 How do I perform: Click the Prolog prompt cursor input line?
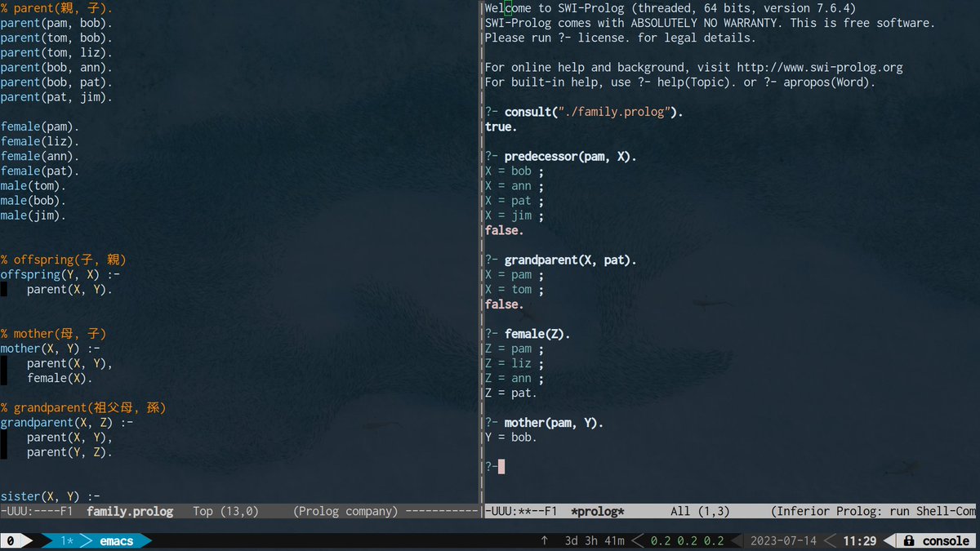tap(496, 467)
